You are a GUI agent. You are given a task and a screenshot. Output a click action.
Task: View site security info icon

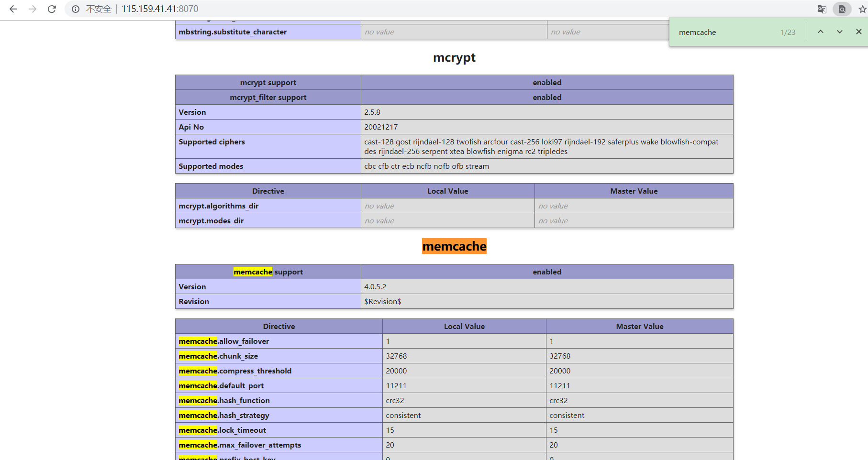coord(76,9)
